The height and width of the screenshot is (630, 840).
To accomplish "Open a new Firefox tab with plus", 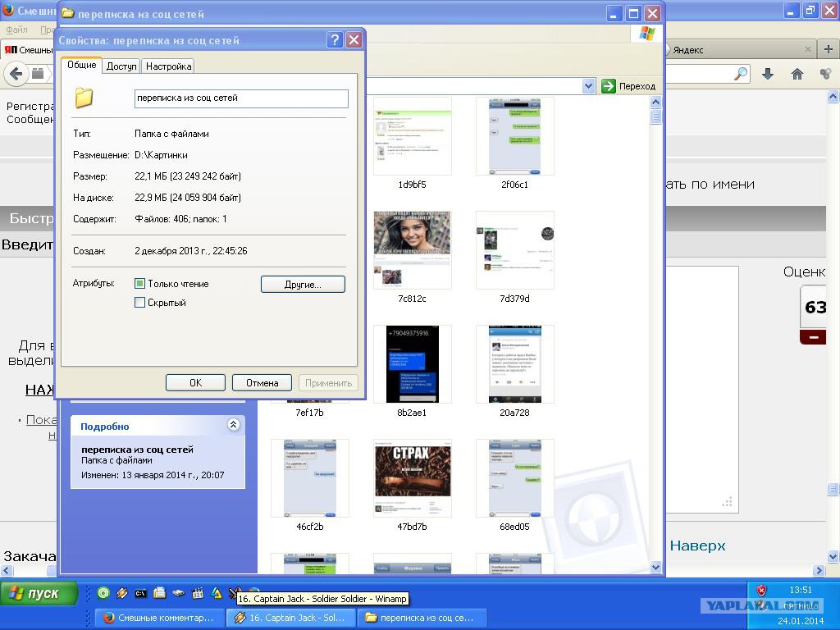I will 829,49.
